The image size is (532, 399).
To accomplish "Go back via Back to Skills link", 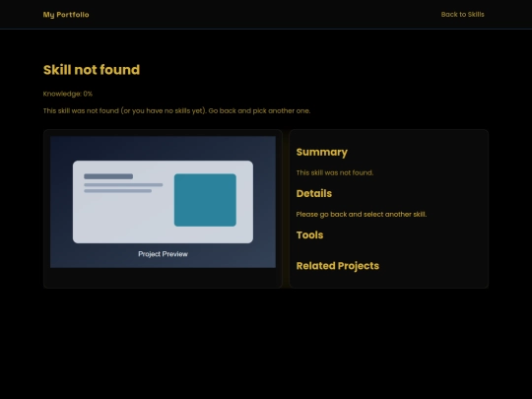I will (x=462, y=14).
